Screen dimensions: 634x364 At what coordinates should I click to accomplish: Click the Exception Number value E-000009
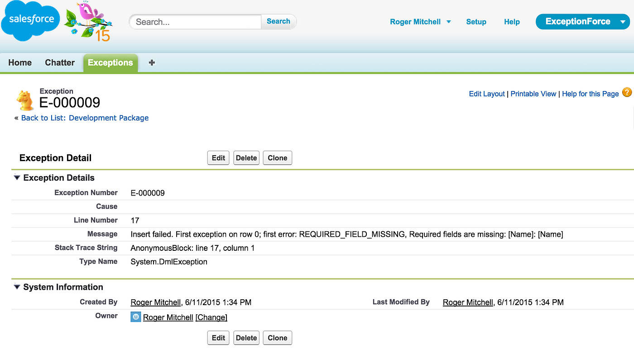(148, 193)
